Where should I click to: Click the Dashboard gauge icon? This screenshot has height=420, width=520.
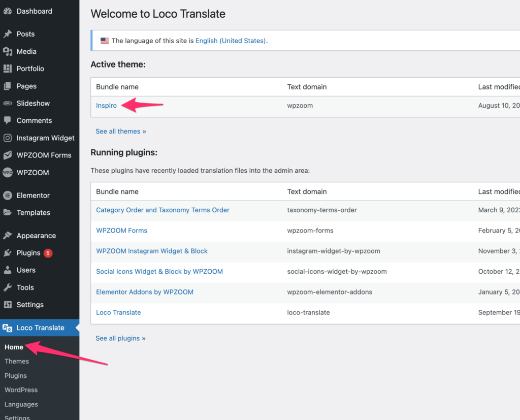(x=8, y=11)
